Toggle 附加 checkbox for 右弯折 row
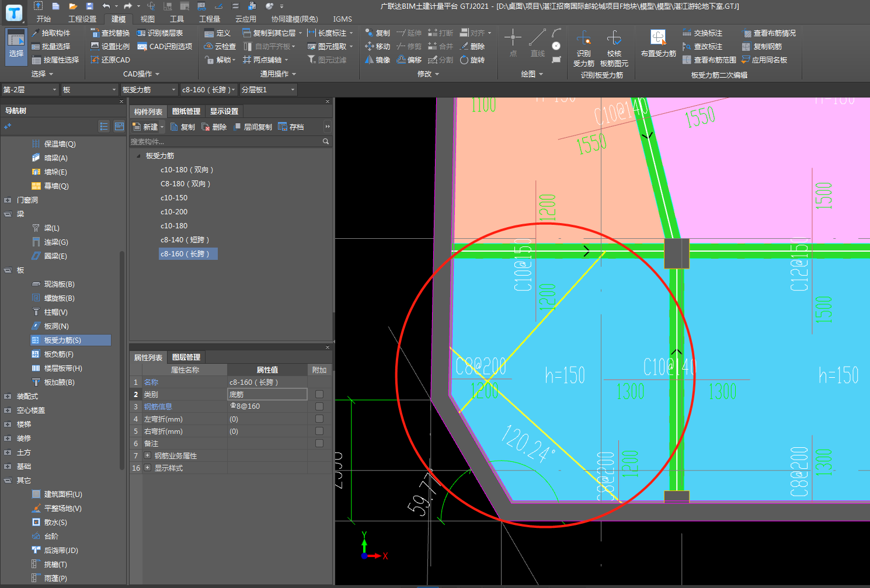Image resolution: width=870 pixels, height=588 pixels. 319,431
